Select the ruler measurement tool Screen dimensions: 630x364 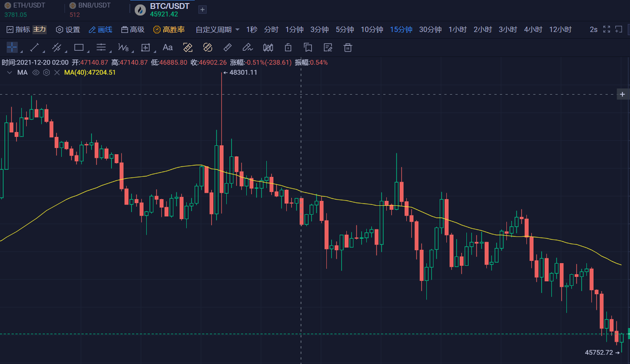(x=227, y=48)
